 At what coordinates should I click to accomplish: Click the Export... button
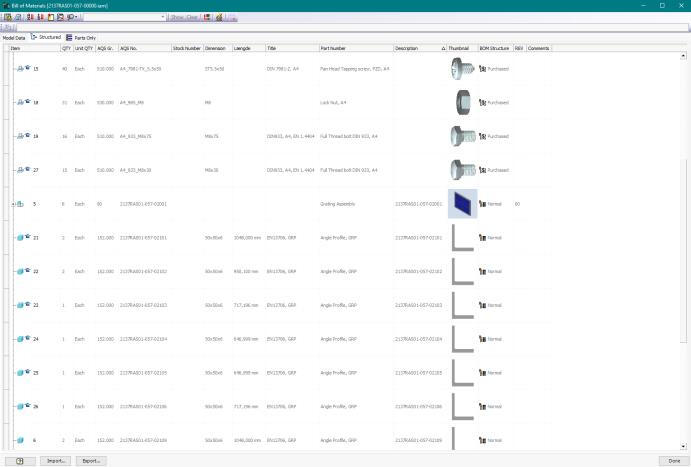tap(91, 460)
